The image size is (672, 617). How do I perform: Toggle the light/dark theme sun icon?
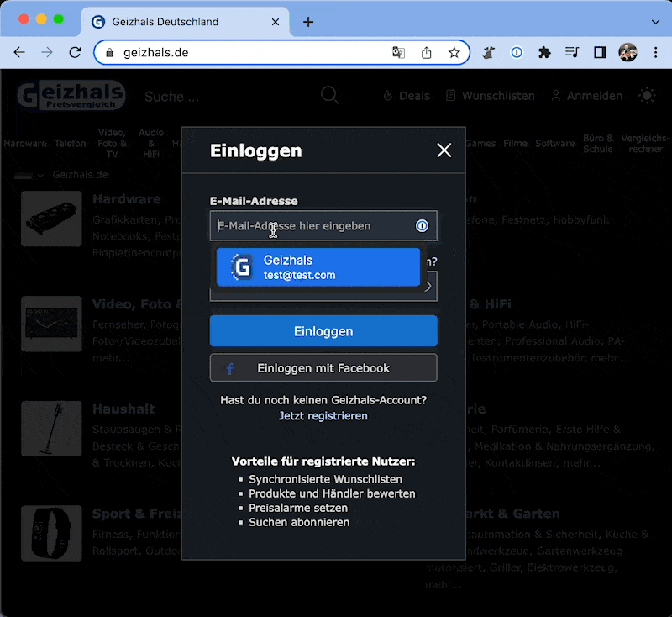(x=647, y=96)
